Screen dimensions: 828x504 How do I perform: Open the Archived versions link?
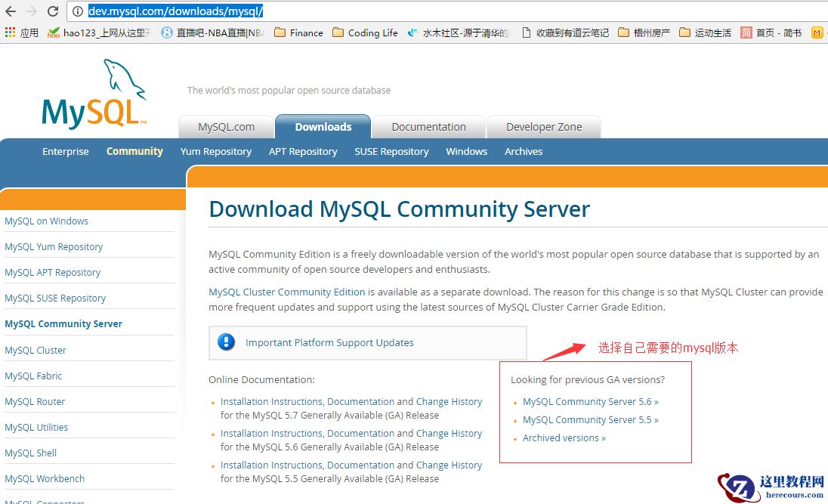pyautogui.click(x=564, y=438)
